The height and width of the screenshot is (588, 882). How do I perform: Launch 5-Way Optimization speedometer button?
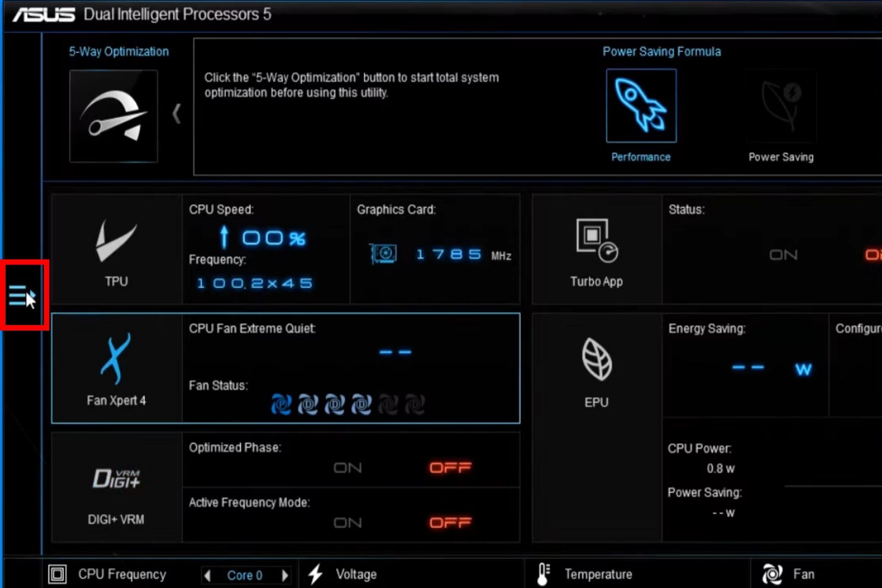(114, 116)
